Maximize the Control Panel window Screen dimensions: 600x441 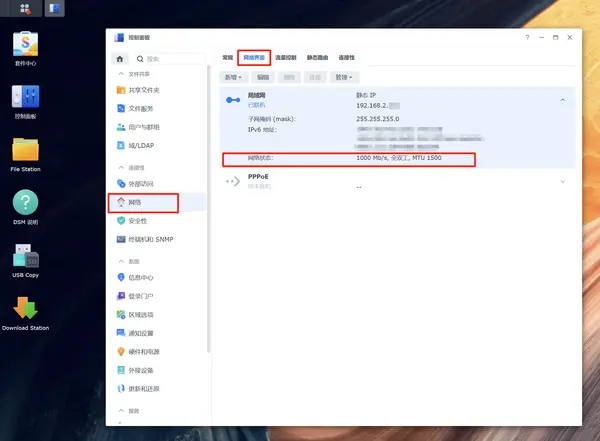point(556,38)
